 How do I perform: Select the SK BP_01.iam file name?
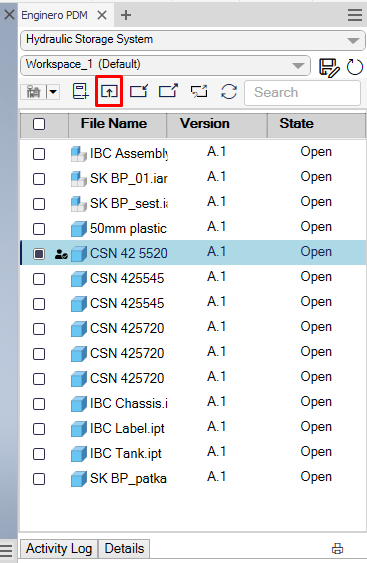click(x=129, y=178)
